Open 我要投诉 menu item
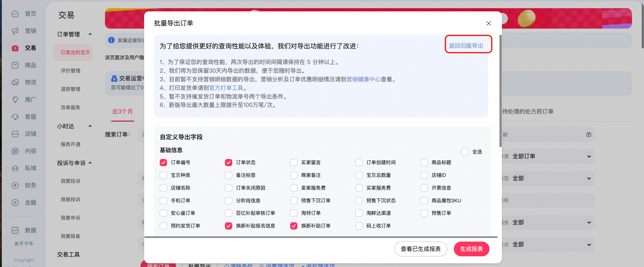 click(70, 181)
